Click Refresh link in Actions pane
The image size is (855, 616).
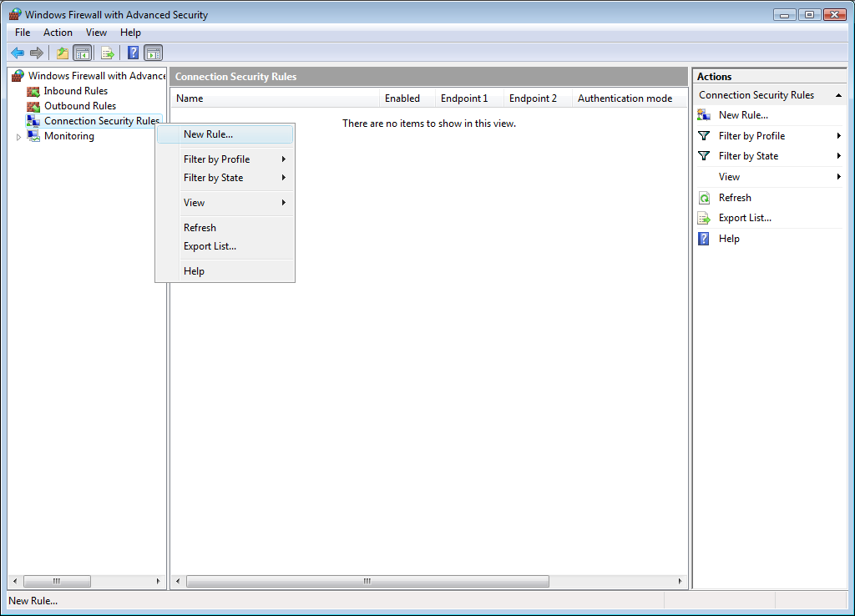735,198
